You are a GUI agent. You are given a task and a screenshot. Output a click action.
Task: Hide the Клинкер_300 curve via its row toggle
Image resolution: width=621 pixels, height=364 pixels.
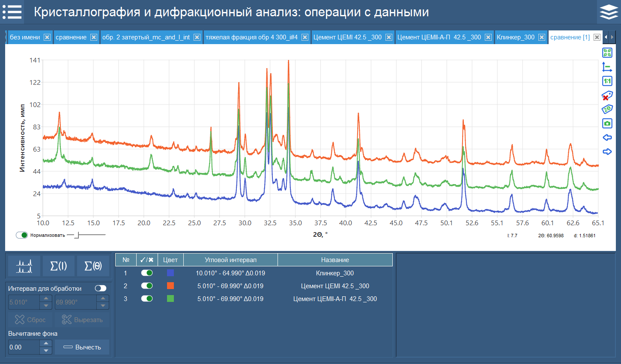tap(146, 272)
